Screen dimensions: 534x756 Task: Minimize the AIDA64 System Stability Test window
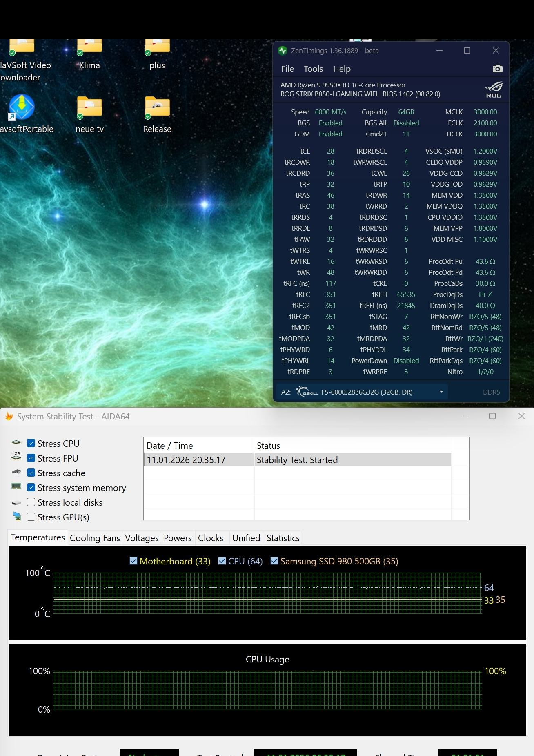click(x=464, y=416)
